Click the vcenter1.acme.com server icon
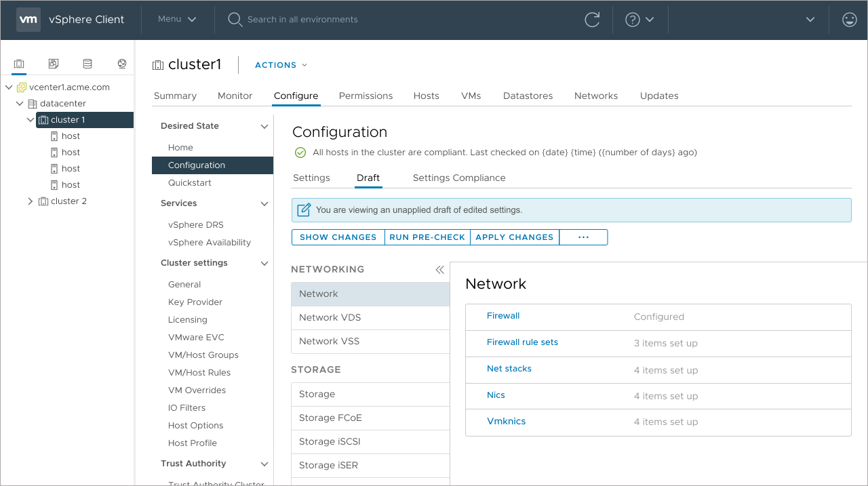 coord(22,87)
